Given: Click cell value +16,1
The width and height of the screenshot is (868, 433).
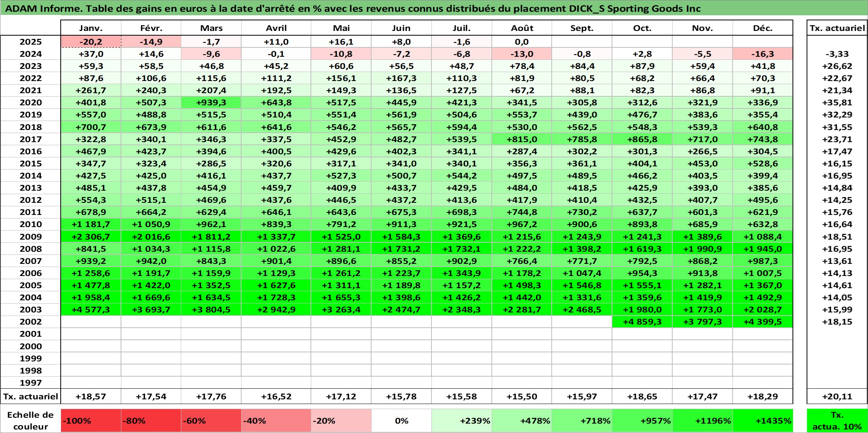Looking at the screenshot, I should (341, 42).
